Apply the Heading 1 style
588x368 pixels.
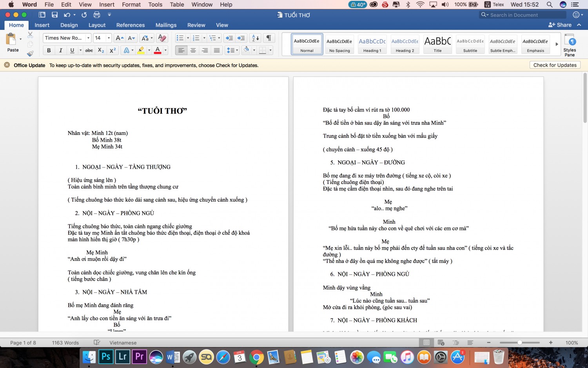point(372,44)
